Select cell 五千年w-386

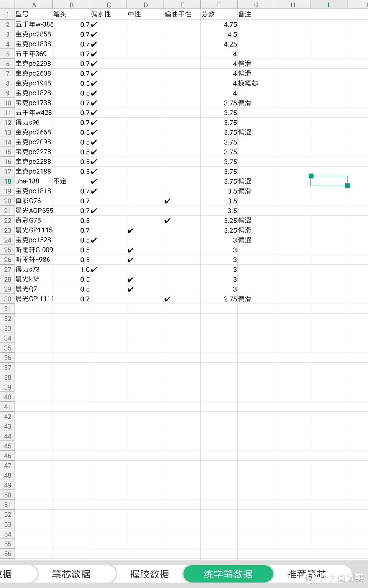34,24
